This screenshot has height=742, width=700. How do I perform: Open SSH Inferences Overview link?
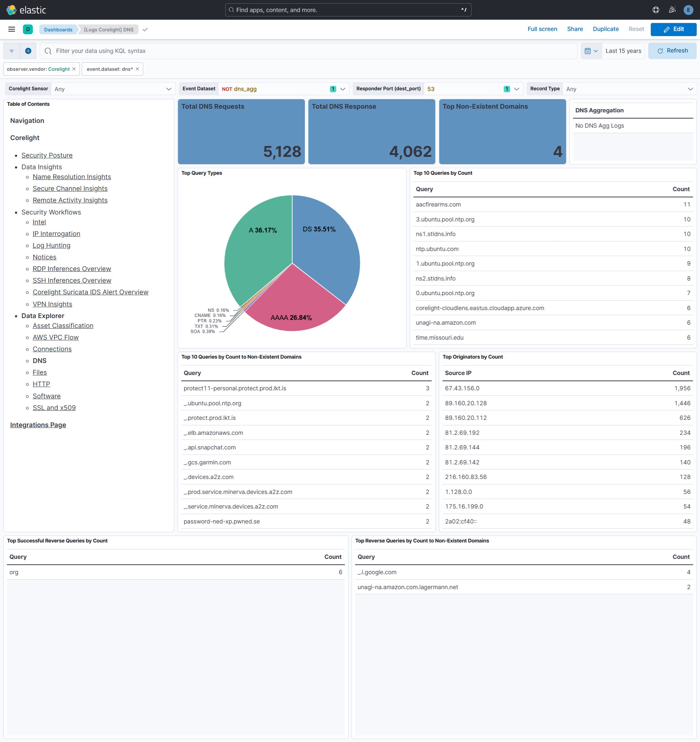[72, 281]
